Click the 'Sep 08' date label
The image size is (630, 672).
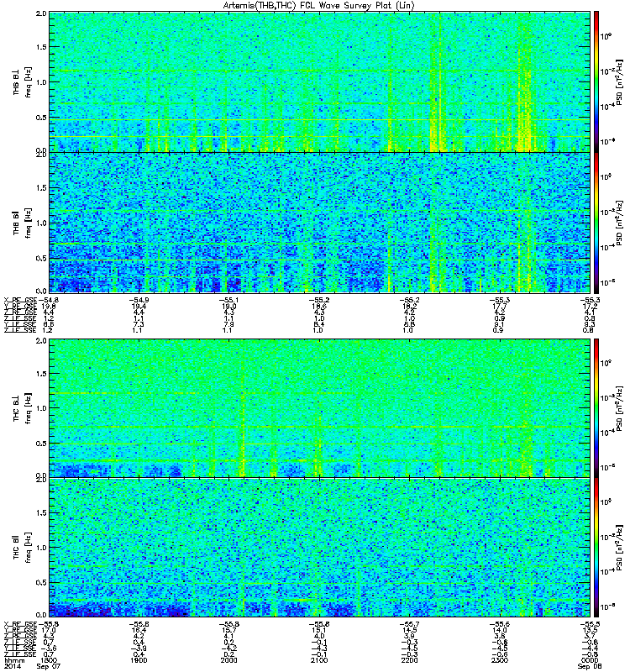point(590,666)
